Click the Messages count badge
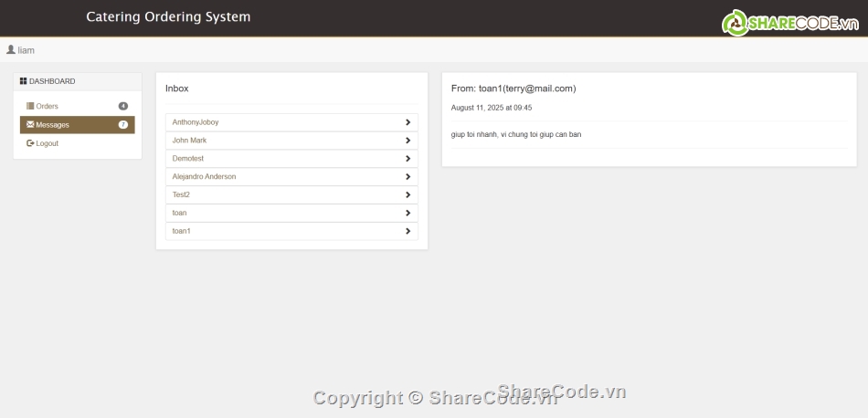868x418 pixels. (123, 125)
